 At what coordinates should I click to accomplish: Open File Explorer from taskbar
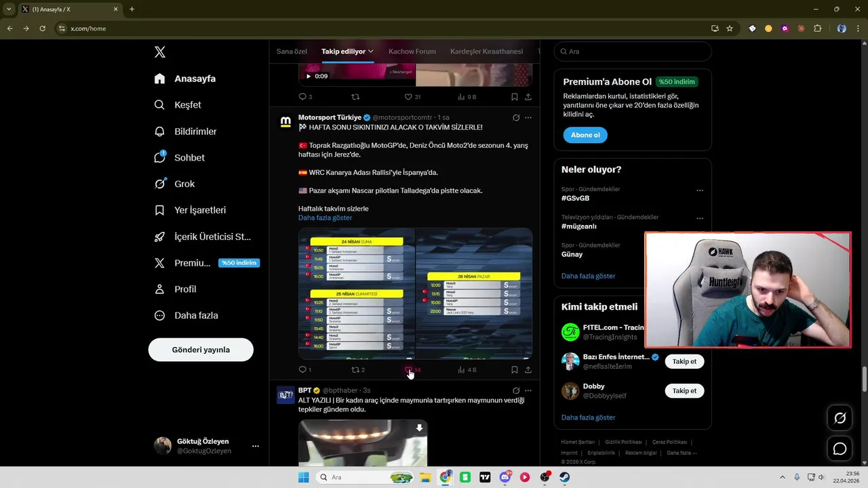[425, 477]
